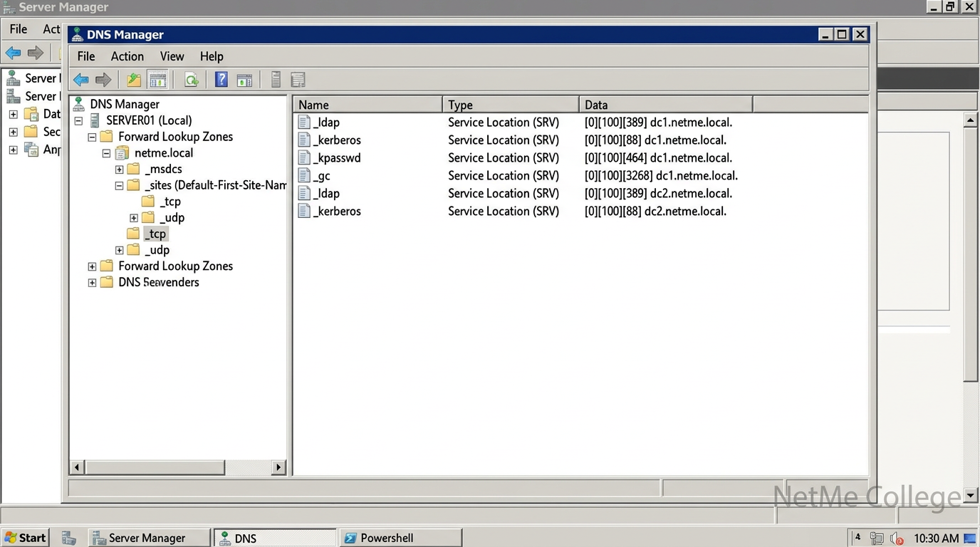Click the data cell '[0][100][389] dc2.netme.local.'
980x547 pixels.
coord(658,194)
